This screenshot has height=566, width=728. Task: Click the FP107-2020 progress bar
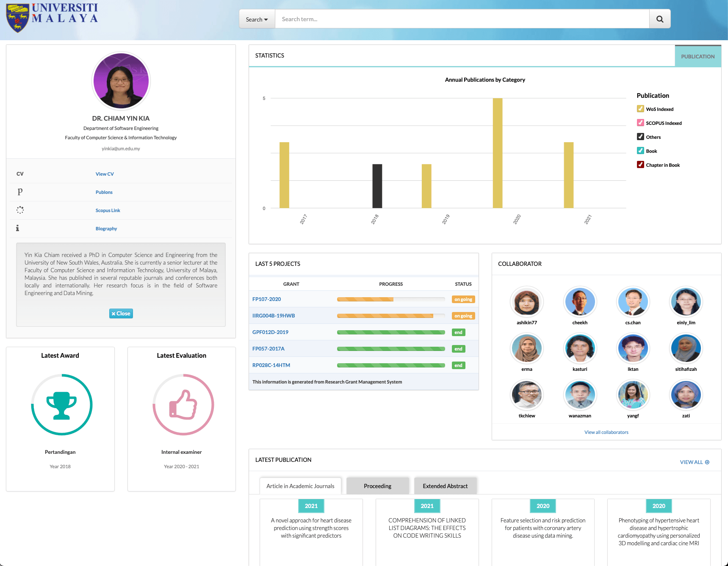[390, 299]
